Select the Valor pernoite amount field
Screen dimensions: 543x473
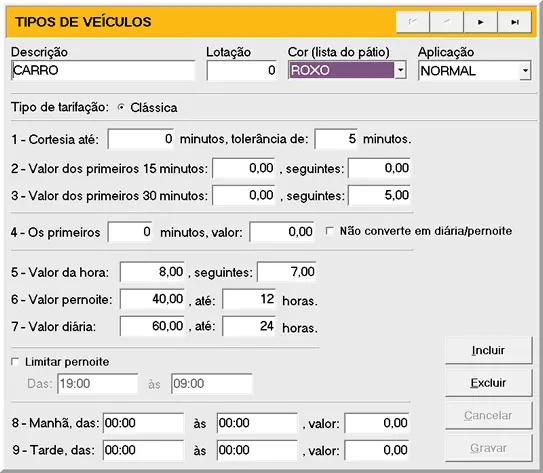pos(152,299)
